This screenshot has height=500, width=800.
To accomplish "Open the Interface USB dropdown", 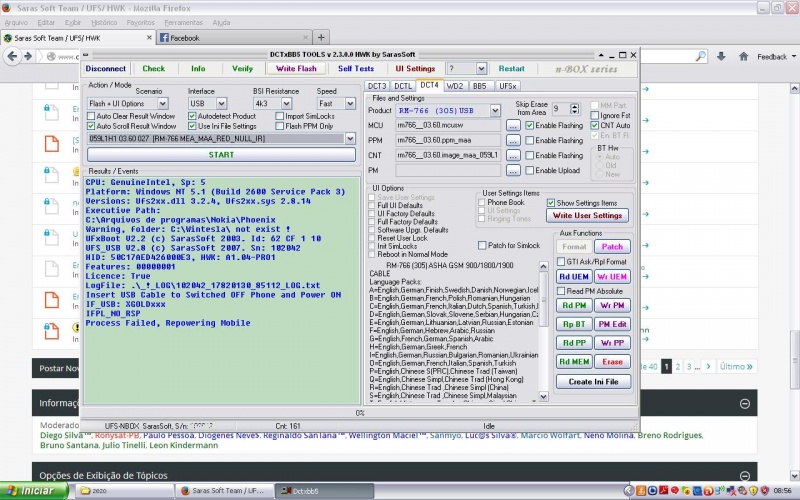I will 221,104.
